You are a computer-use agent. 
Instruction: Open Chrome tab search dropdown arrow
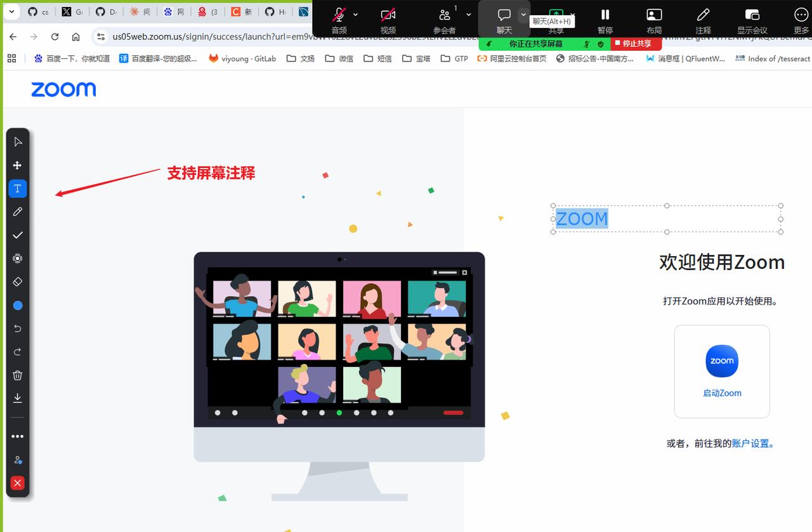click(x=11, y=11)
